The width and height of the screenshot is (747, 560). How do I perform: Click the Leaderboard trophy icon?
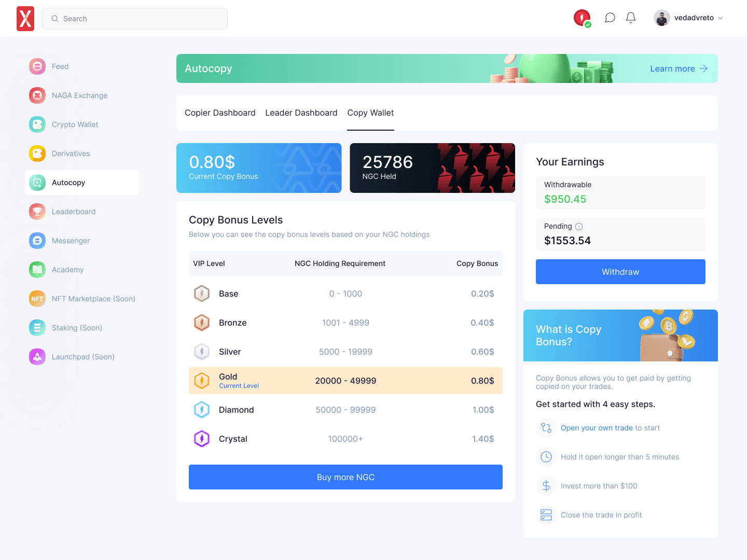37,212
